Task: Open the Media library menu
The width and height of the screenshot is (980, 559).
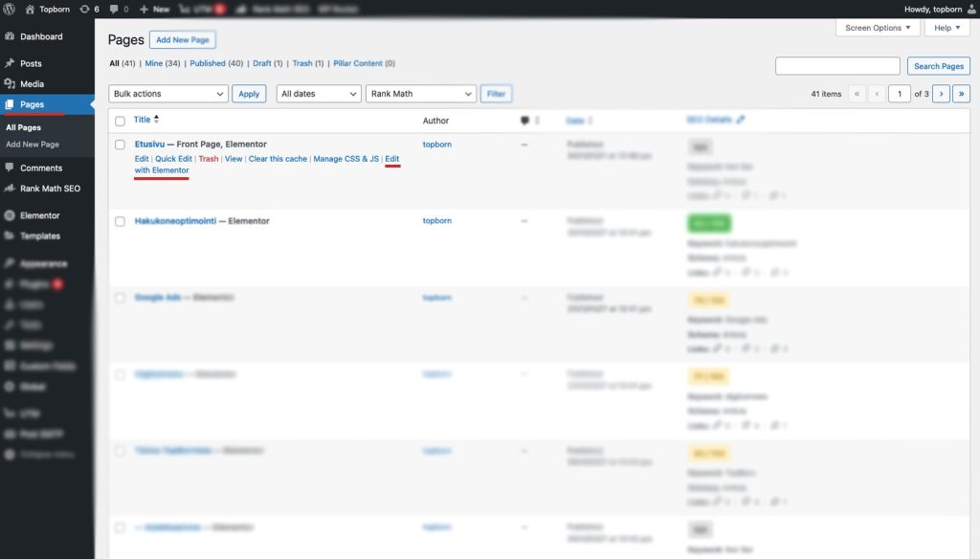Action: tap(32, 84)
